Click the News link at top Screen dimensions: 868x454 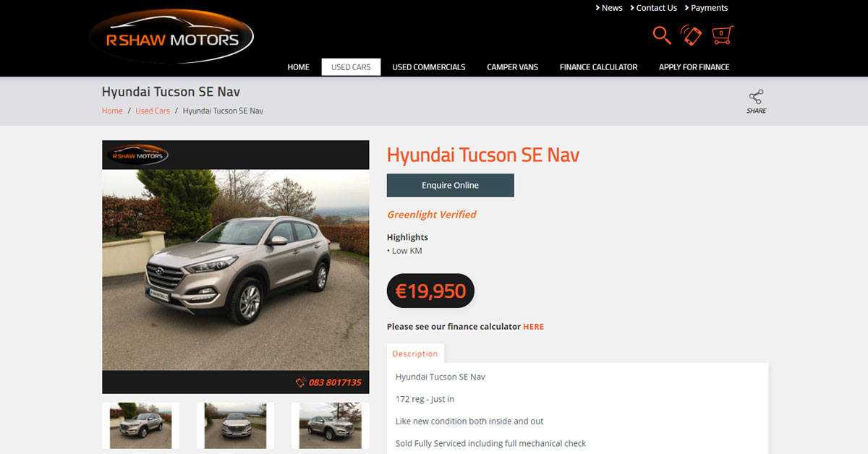(x=609, y=8)
